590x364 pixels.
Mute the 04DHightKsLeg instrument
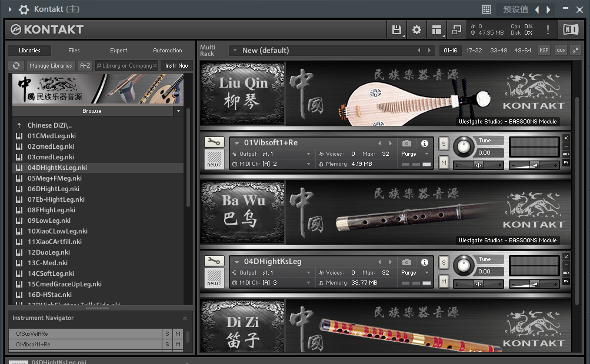444,280
